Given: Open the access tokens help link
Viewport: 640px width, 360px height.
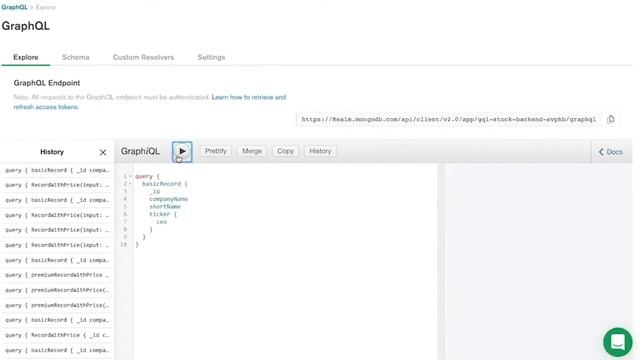Looking at the screenshot, I should pos(150,102).
